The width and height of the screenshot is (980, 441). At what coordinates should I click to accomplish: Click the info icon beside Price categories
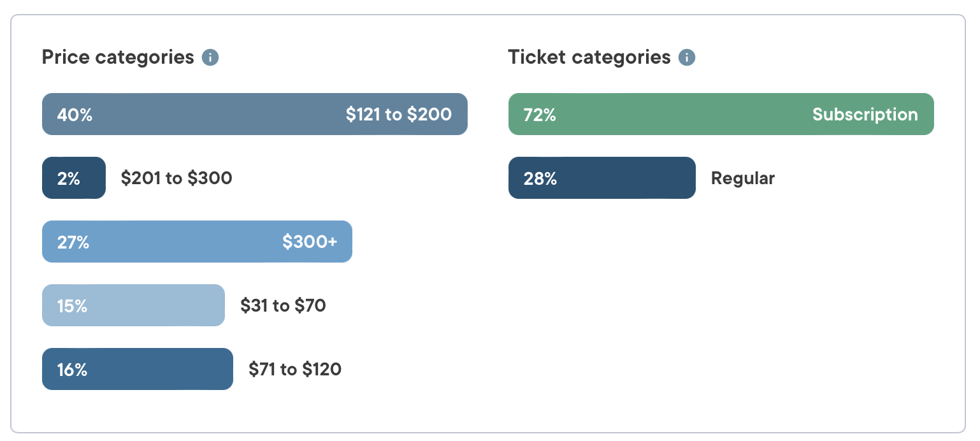[210, 58]
